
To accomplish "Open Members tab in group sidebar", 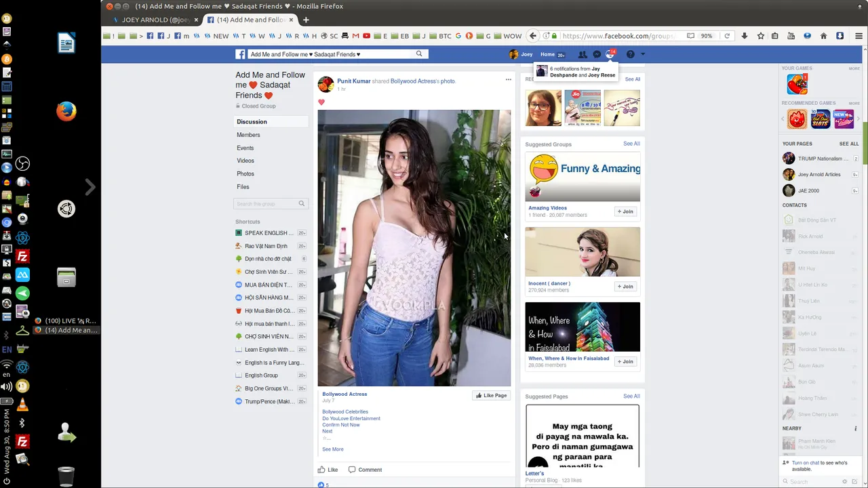I will click(248, 135).
